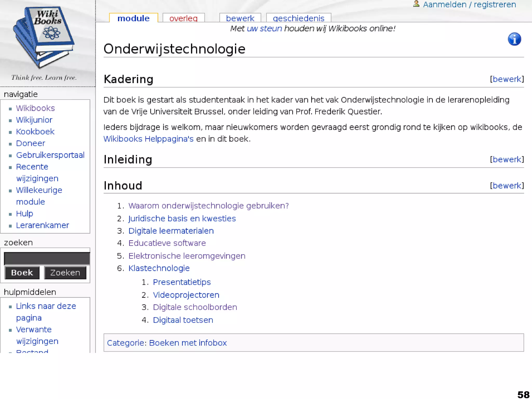Image resolution: width=532 pixels, height=399 pixels.
Task: Click the search input field
Action: [x=47, y=258]
